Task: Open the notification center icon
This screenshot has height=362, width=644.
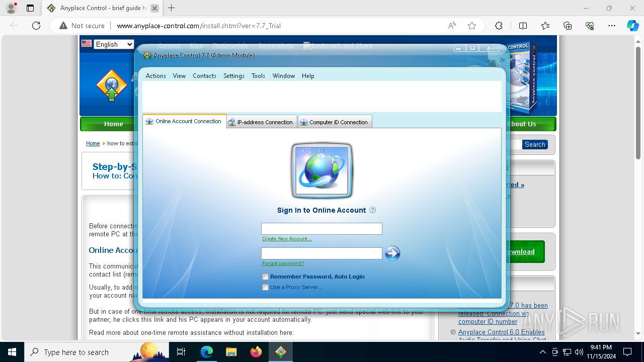Action: 627,352
